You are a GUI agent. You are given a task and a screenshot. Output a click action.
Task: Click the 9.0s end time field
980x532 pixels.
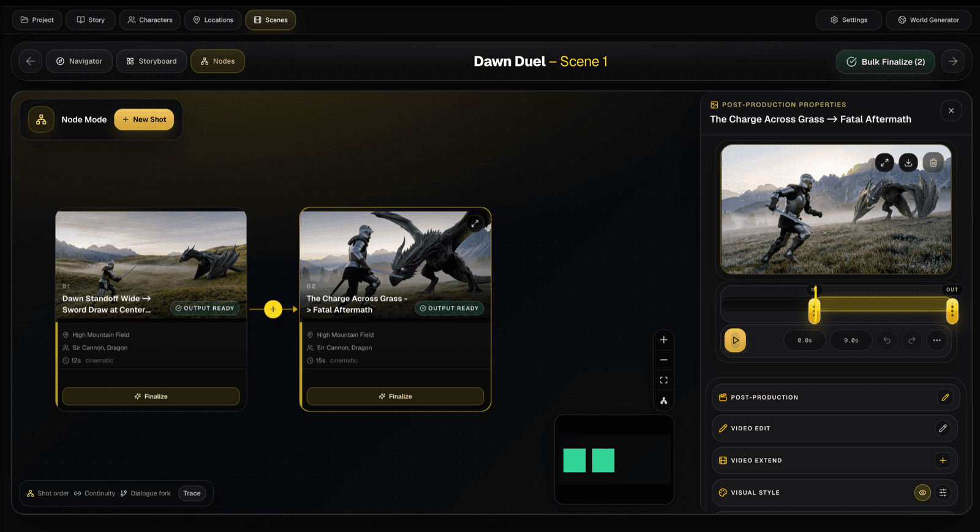(851, 340)
